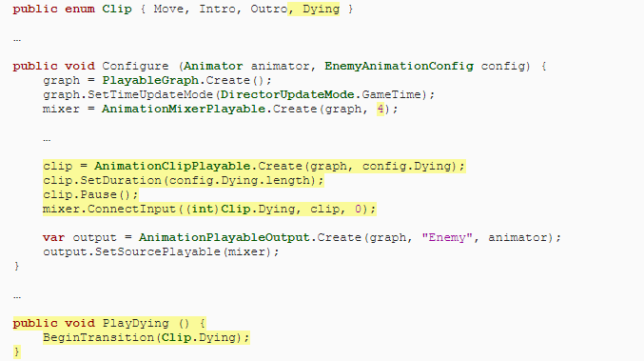
Task: Click the 'Move,' enum member
Action: [171, 9]
